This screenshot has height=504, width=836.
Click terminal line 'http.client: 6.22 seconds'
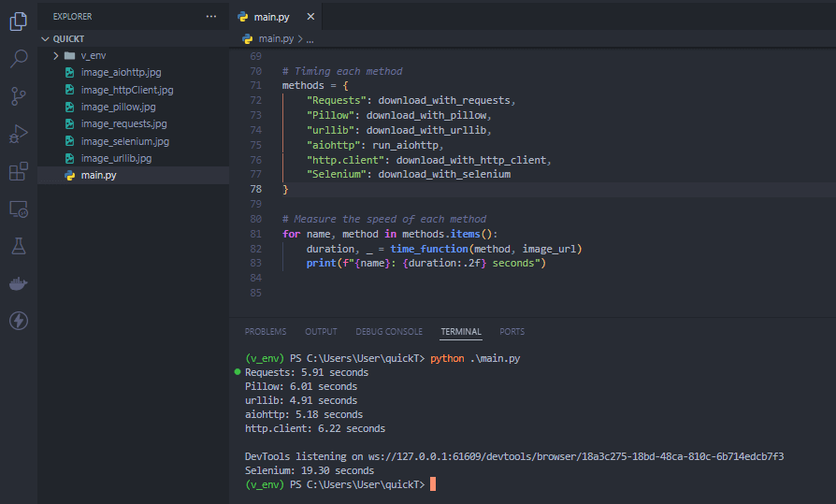tap(315, 428)
